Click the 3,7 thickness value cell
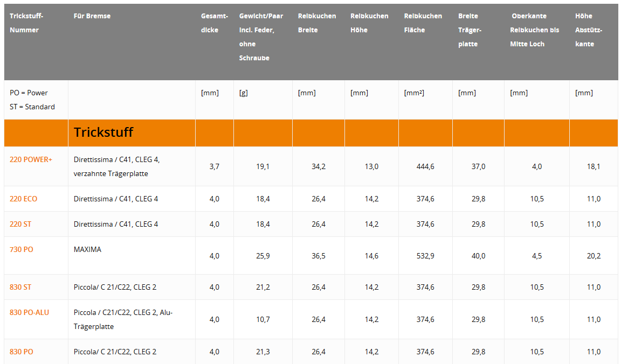 [x=214, y=166]
